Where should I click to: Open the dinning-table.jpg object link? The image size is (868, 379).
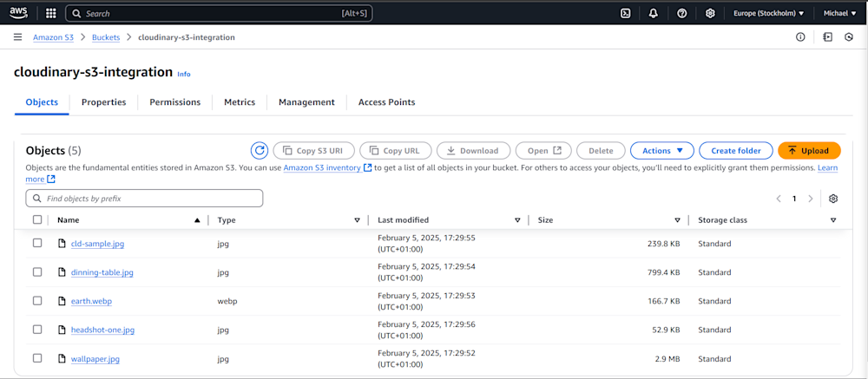(102, 272)
